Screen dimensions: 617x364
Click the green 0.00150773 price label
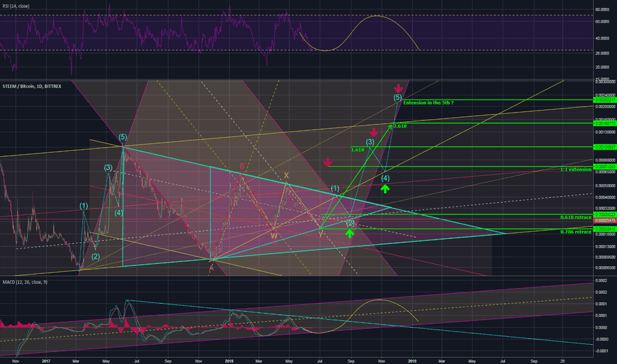point(605,123)
